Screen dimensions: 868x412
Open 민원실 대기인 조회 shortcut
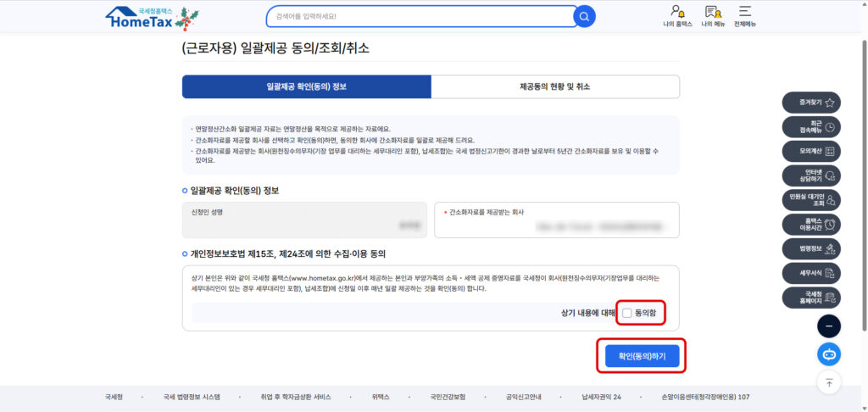811,200
